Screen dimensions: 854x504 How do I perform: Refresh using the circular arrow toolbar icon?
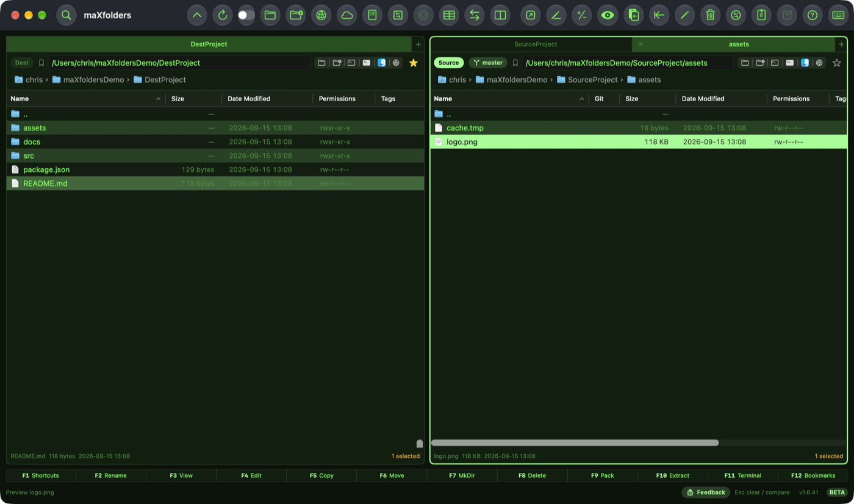223,15
